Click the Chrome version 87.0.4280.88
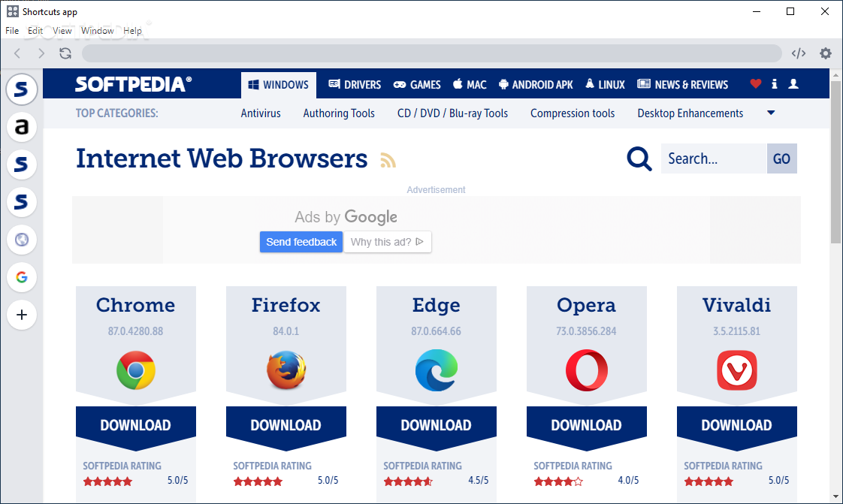Screen dimensions: 843x504 (135, 331)
